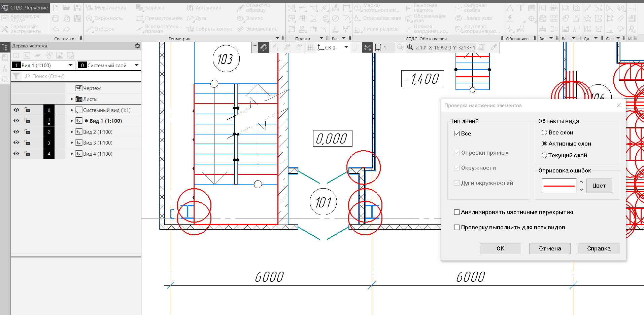Select the Текущий слой radio button
The height and width of the screenshot is (315, 644).
pos(544,155)
